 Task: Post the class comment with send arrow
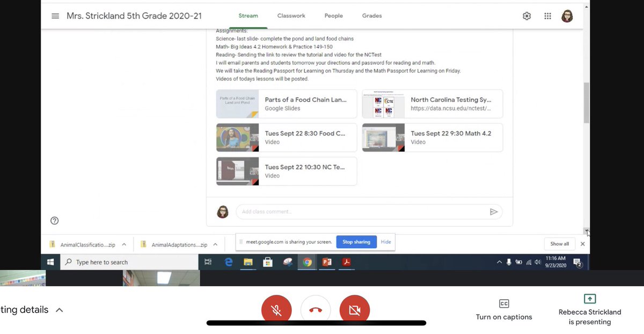pyautogui.click(x=494, y=212)
